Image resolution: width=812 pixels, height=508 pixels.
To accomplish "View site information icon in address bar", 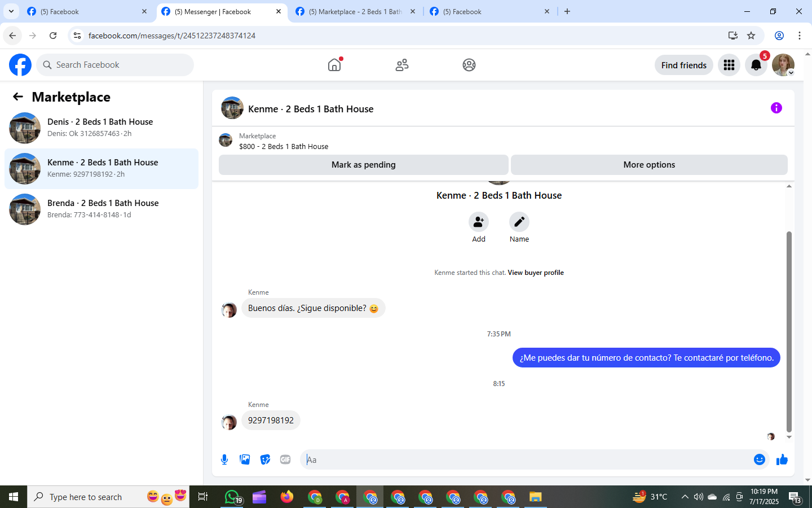I will coord(77,36).
